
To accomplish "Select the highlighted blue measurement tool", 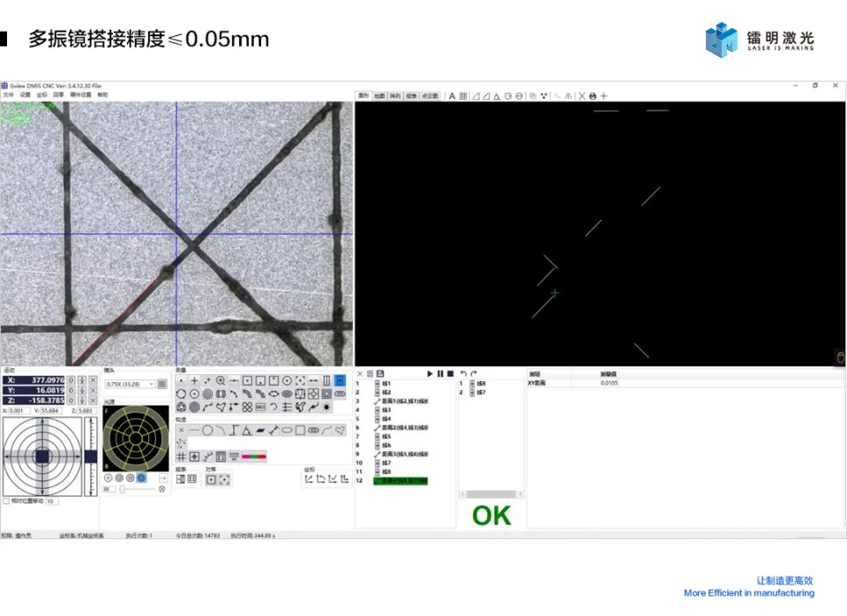I will pyautogui.click(x=340, y=380).
